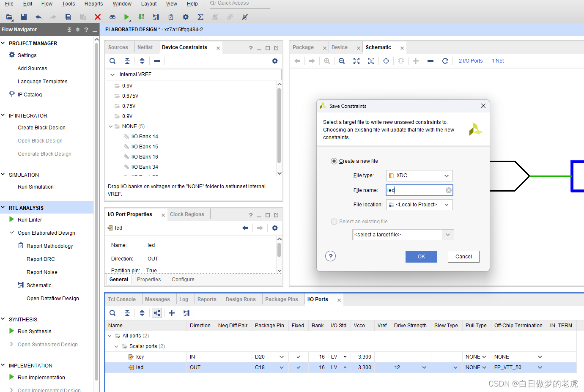This screenshot has height=392, width=584.
Task: Click the red X delete icon in toolbar
Action: point(98,17)
